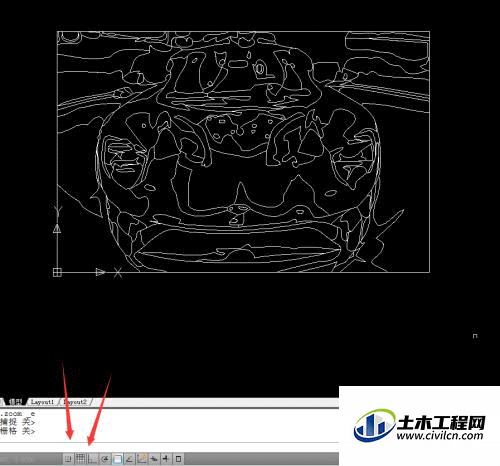Toggle Snap mode in status bar
Image resolution: width=500 pixels, height=466 pixels.
tap(68, 459)
